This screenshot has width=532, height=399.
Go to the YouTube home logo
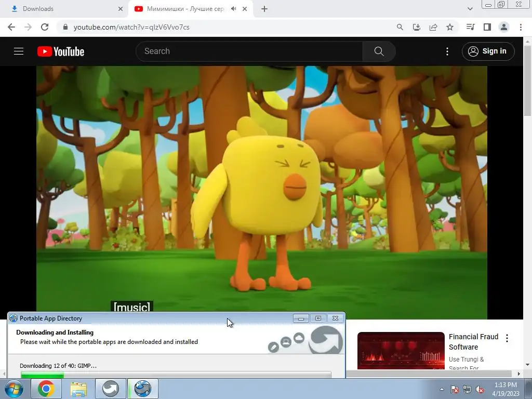pos(61,51)
